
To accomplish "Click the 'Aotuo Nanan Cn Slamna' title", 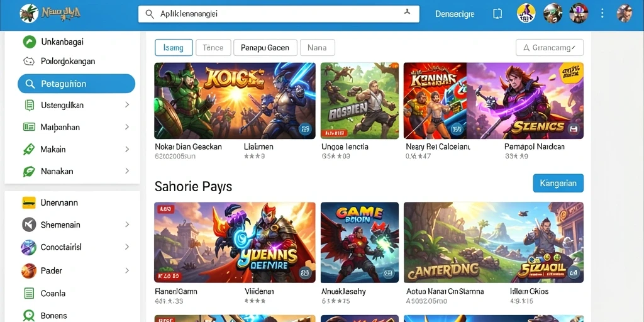I will tap(445, 292).
